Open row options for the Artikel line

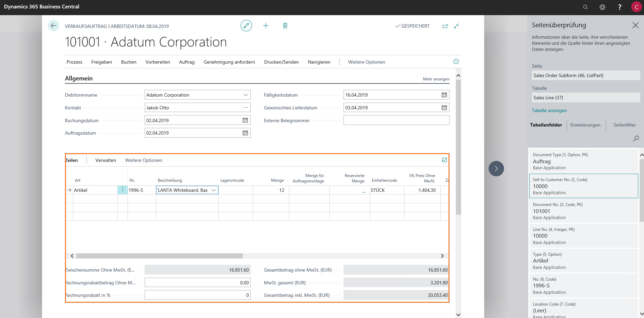122,190
